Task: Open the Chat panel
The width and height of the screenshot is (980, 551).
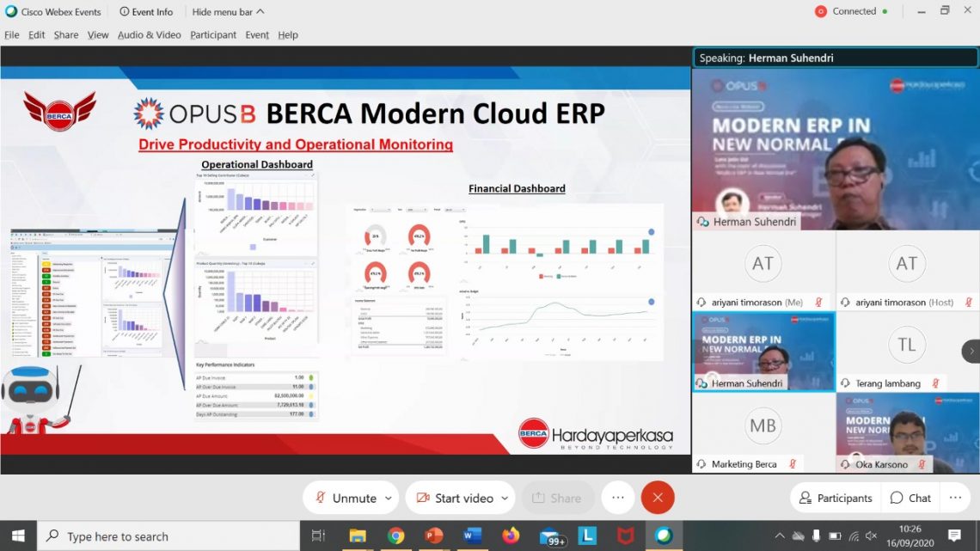Action: pyautogui.click(x=910, y=498)
